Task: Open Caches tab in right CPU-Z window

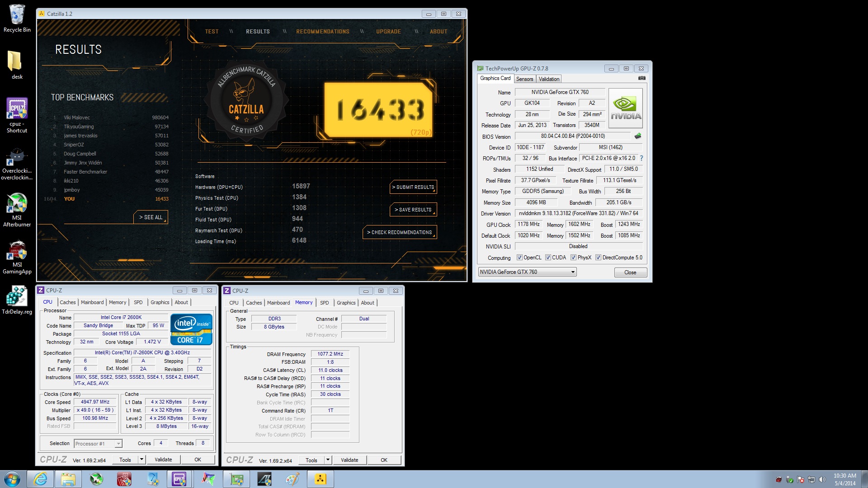Action: click(254, 303)
